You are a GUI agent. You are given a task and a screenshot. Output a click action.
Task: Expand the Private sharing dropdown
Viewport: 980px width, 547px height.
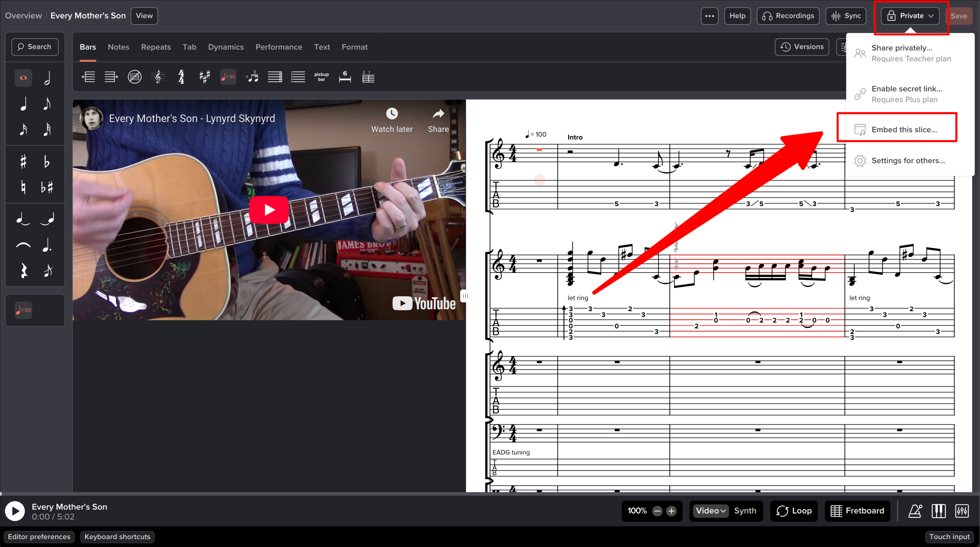click(x=910, y=16)
